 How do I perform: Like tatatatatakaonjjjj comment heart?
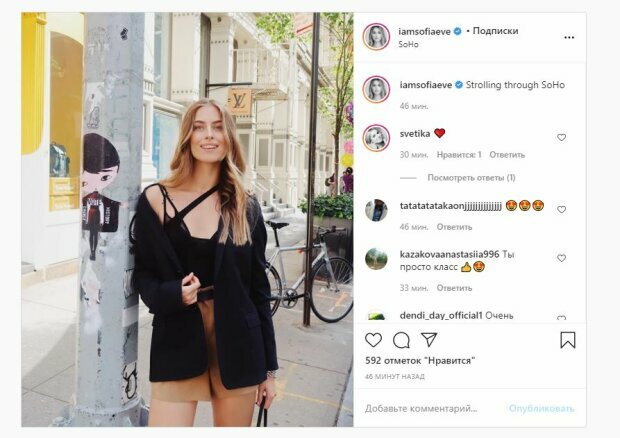[x=561, y=210]
